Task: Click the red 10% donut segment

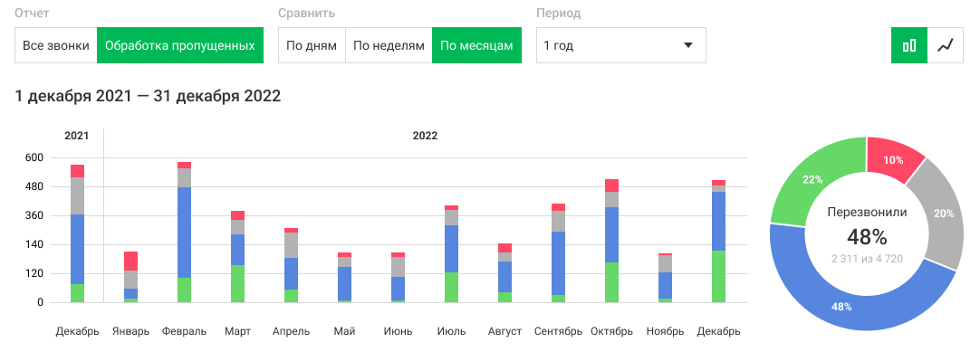Action: (x=892, y=159)
